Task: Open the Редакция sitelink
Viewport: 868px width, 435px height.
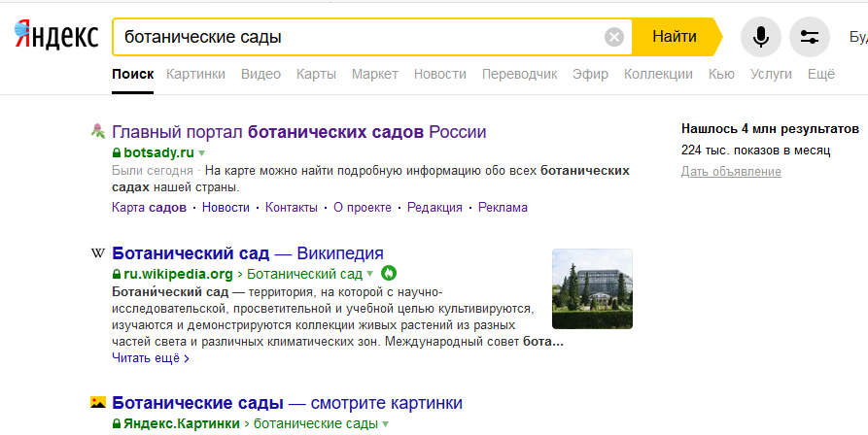Action: [x=434, y=208]
